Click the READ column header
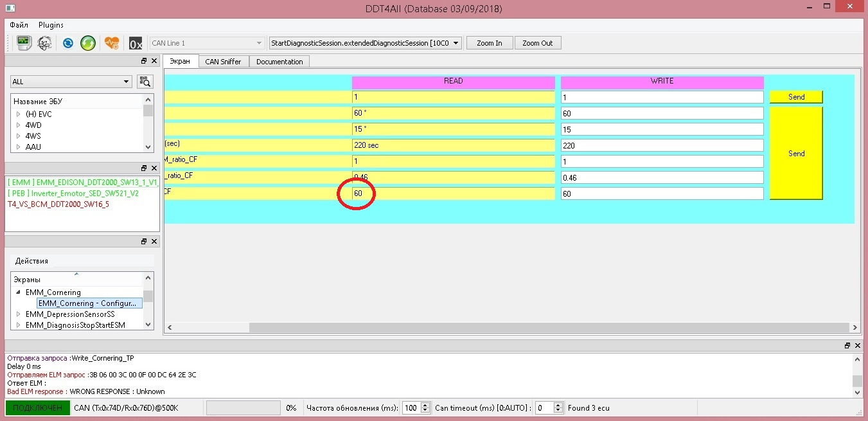This screenshot has height=421, width=868. pos(453,82)
